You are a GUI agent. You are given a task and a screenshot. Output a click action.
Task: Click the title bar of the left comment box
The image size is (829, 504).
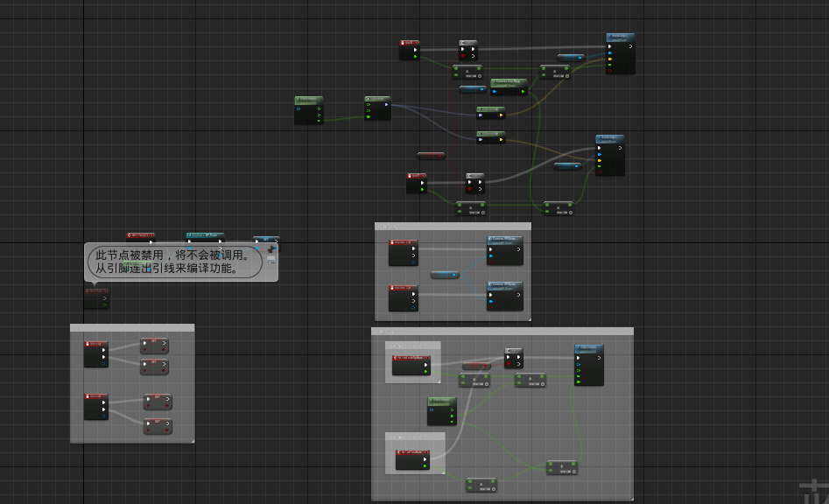pyautogui.click(x=132, y=328)
